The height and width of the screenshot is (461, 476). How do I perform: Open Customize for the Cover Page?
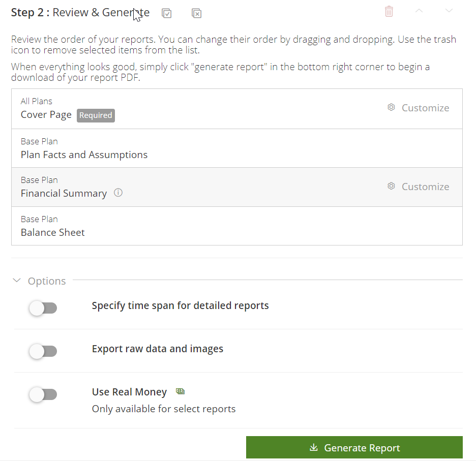[425, 107]
